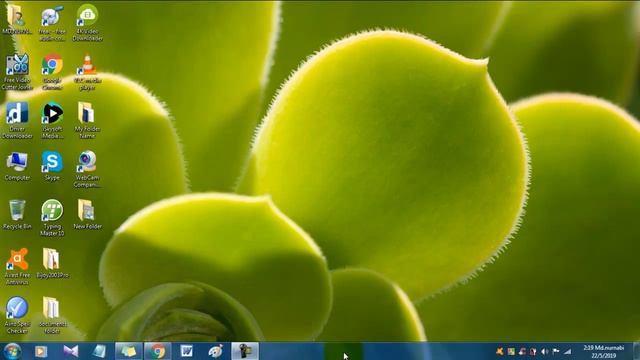Open VLC media player shortcut
Screen dimensions: 640x360
(x=87, y=72)
